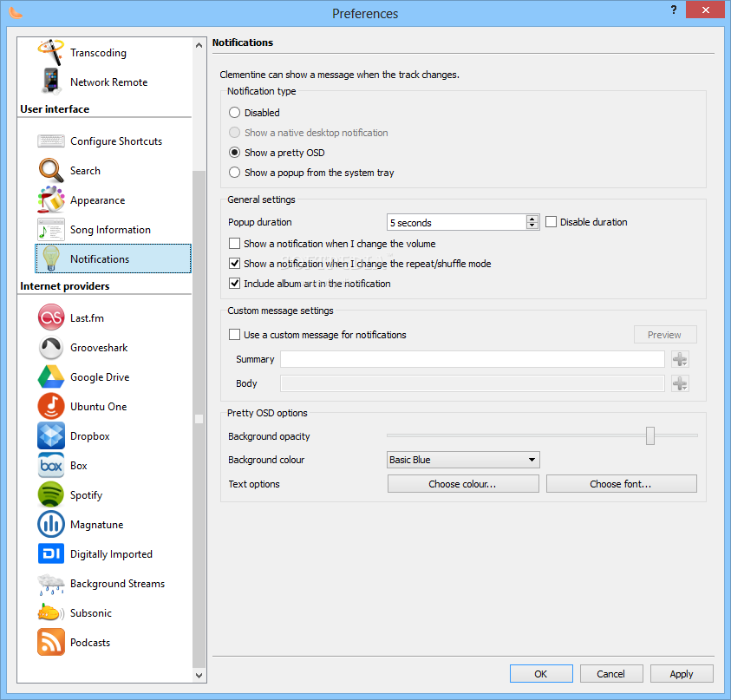Open the Background colour Basic Blue dropdown
The height and width of the screenshot is (700, 731).
pyautogui.click(x=463, y=460)
